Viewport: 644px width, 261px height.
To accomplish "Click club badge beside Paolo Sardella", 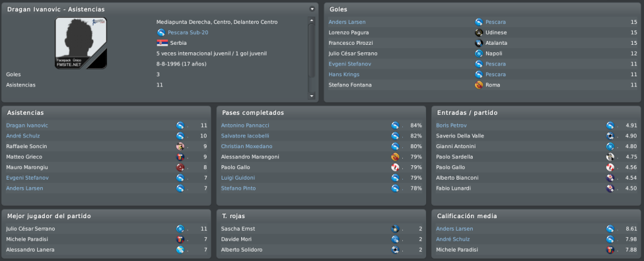I will (611, 157).
